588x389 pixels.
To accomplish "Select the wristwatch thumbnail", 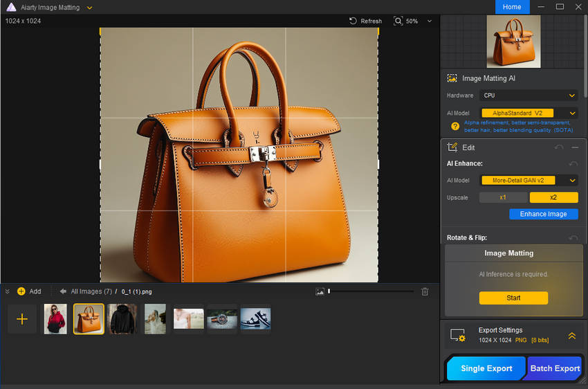I will click(x=222, y=319).
